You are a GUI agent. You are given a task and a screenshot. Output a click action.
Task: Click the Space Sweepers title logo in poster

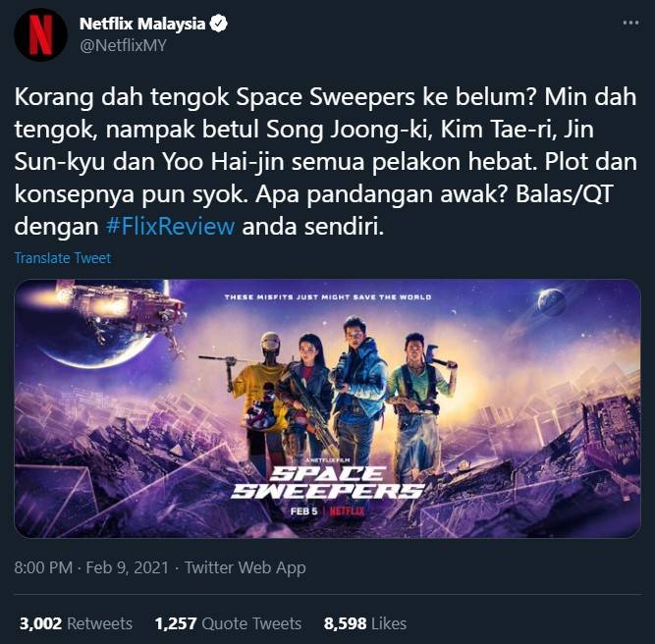click(328, 483)
